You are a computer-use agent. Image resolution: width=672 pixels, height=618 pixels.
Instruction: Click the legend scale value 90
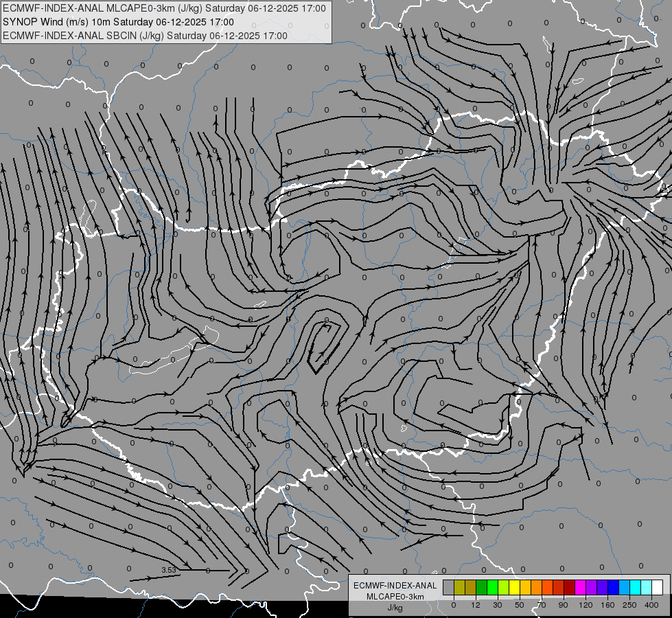click(x=564, y=605)
